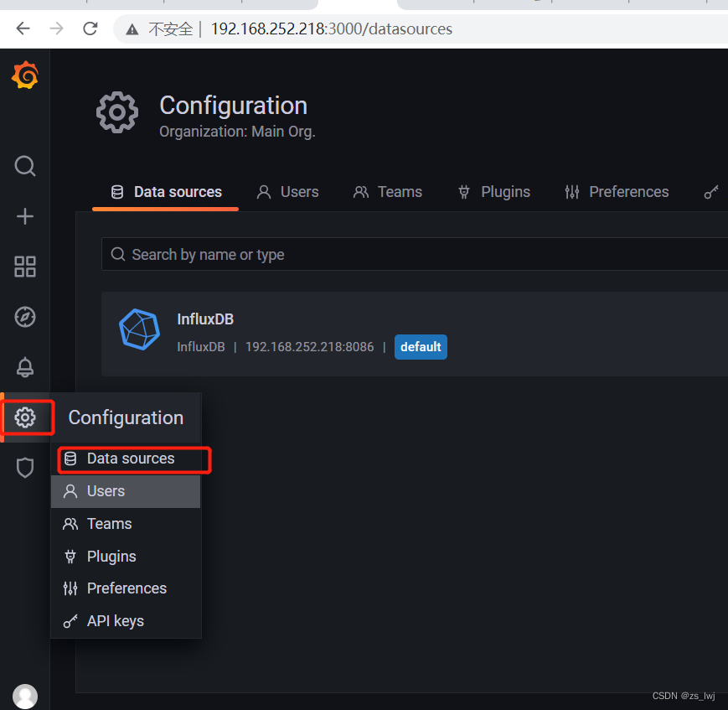The height and width of the screenshot is (710, 728).
Task: Switch to the Users tab
Action: pos(288,192)
